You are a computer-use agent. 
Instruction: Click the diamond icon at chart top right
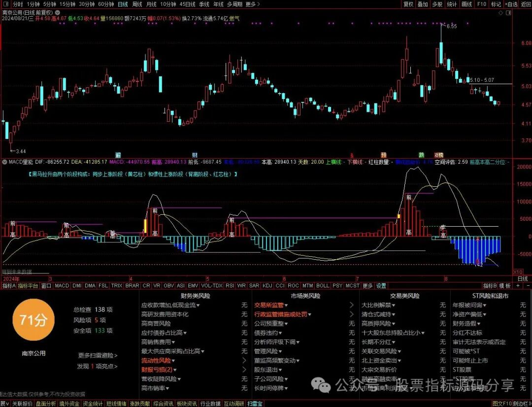point(501,12)
